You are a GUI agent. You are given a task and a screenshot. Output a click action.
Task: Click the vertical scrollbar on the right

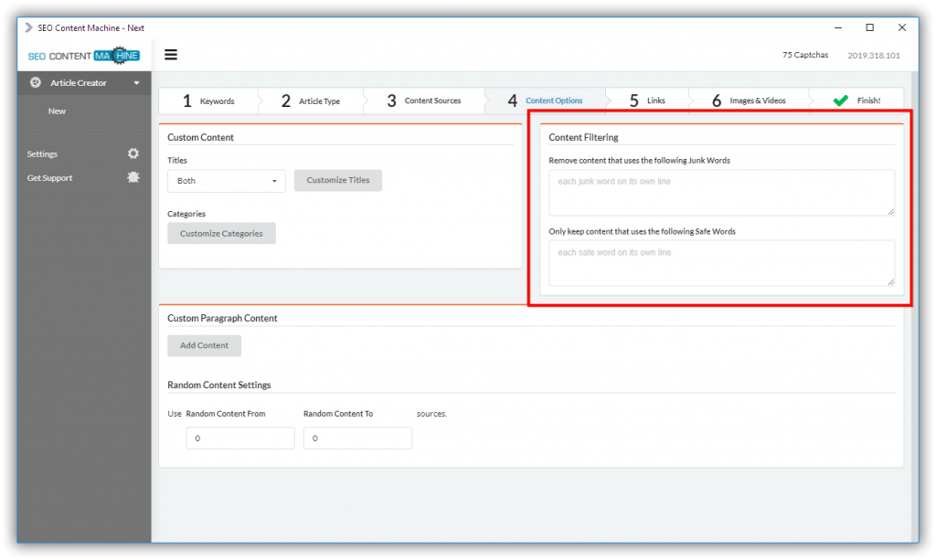tap(914, 307)
